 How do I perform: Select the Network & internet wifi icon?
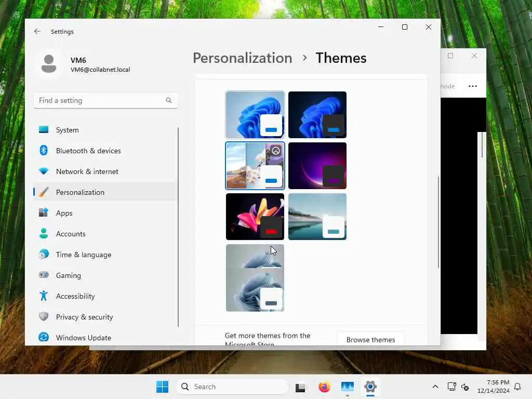coord(44,171)
